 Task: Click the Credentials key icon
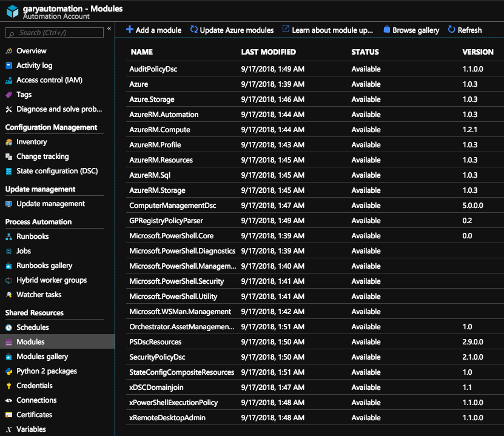click(x=9, y=386)
